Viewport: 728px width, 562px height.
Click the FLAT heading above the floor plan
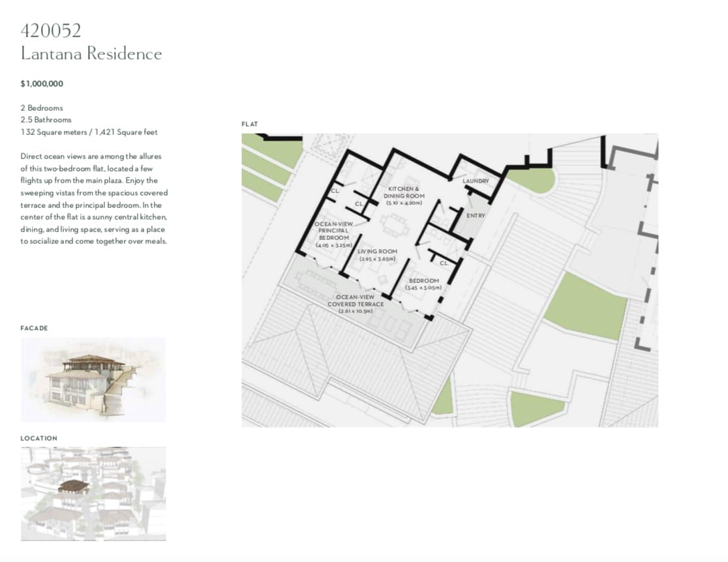(x=250, y=124)
